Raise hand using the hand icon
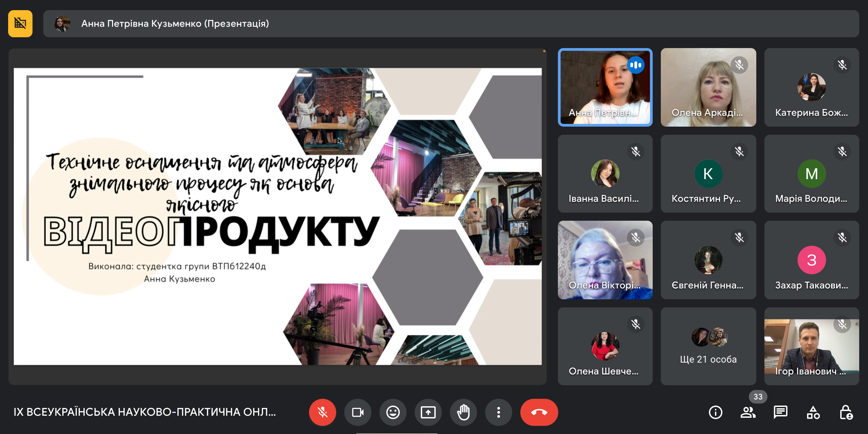868x434 pixels. point(463,412)
